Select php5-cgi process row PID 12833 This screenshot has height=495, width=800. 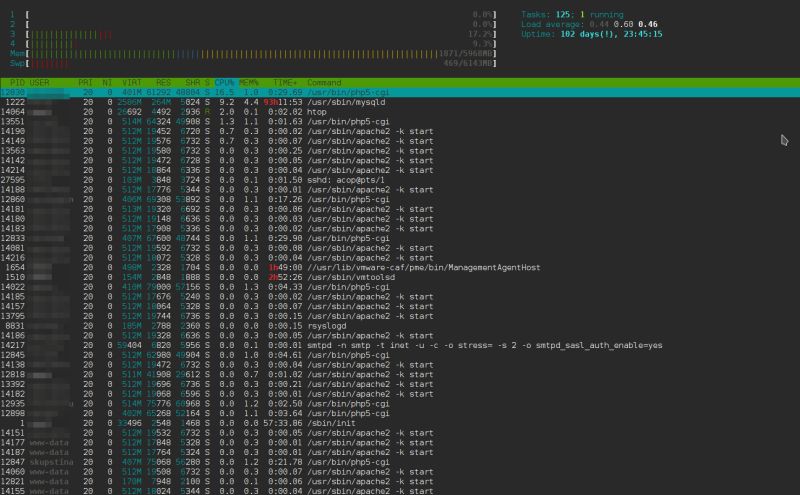point(400,238)
